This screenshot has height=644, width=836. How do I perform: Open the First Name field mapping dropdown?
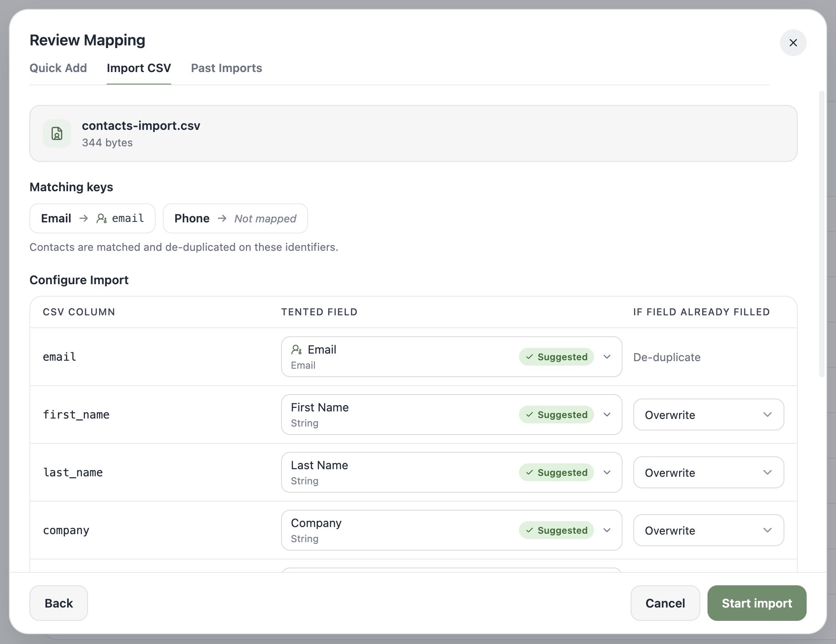tap(451, 415)
